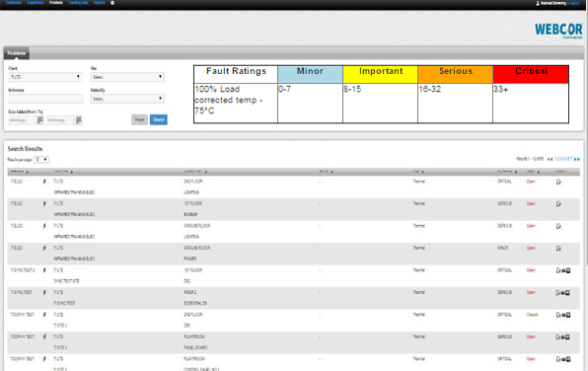Click the Date Added From field
The height and width of the screenshot is (371, 588).
(22, 120)
